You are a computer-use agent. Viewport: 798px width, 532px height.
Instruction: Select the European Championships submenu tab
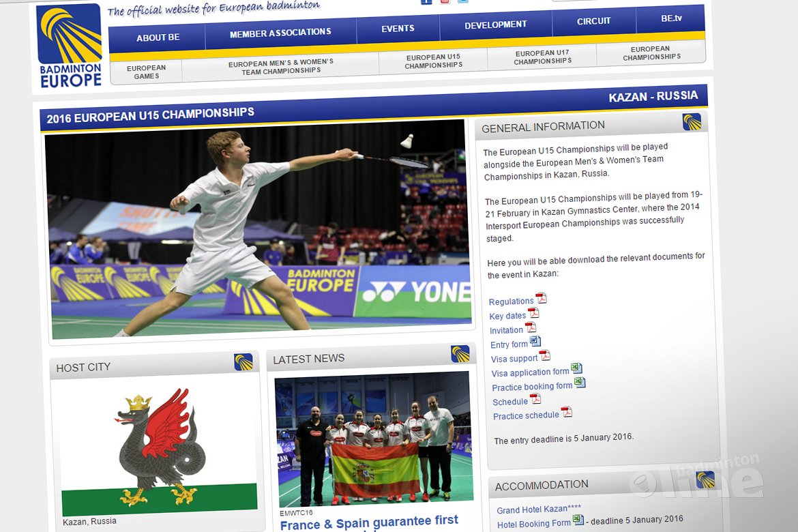click(651, 53)
